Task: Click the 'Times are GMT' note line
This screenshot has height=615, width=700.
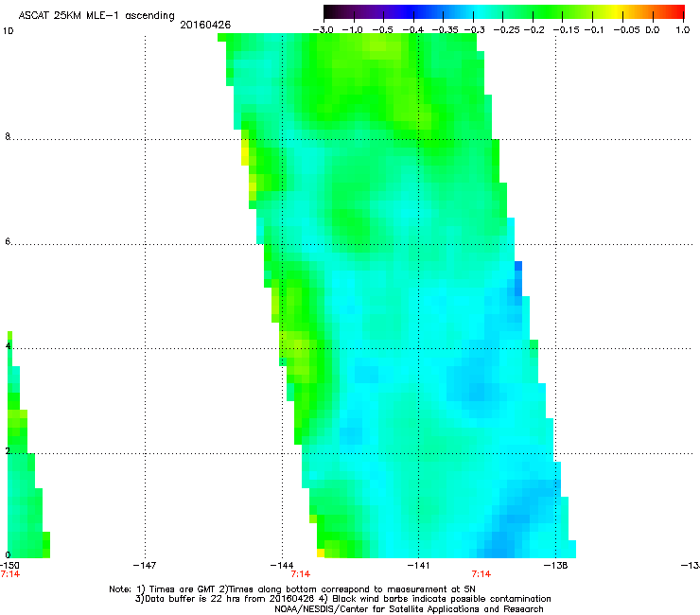Action: (x=292, y=589)
